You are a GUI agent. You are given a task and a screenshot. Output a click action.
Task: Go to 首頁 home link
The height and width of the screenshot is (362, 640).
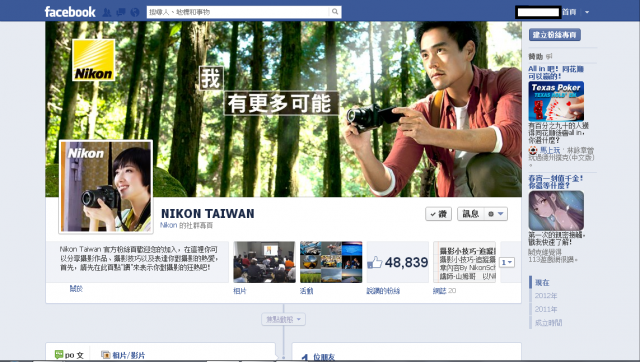(x=569, y=12)
